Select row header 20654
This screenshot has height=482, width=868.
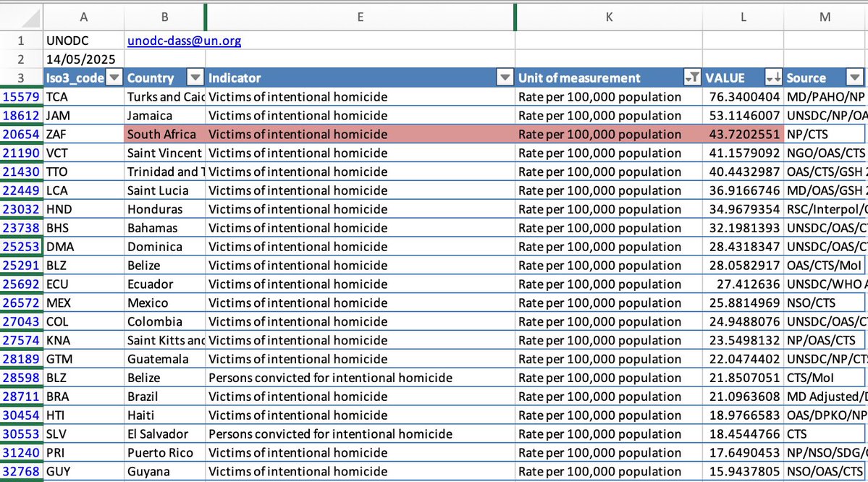[x=21, y=135]
